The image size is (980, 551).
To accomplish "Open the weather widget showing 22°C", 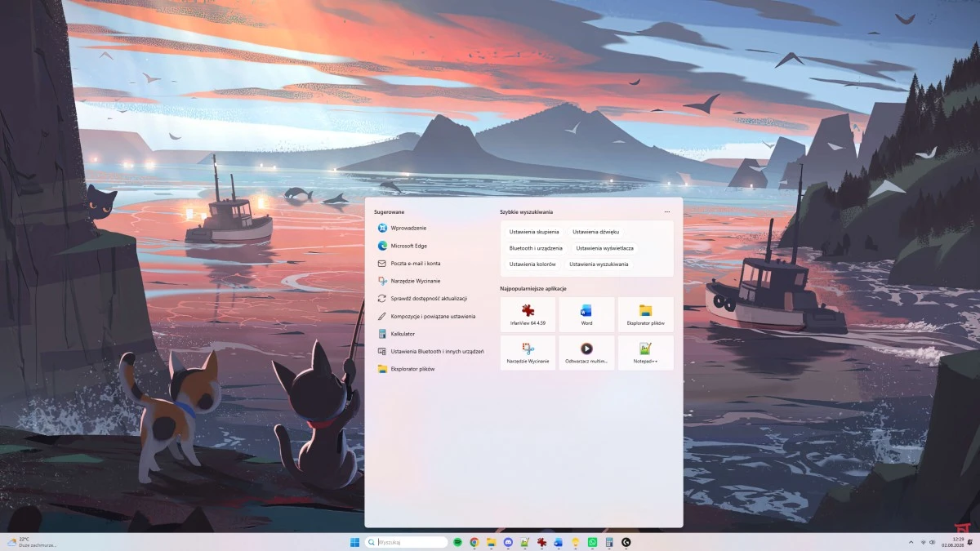I will pos(32,542).
